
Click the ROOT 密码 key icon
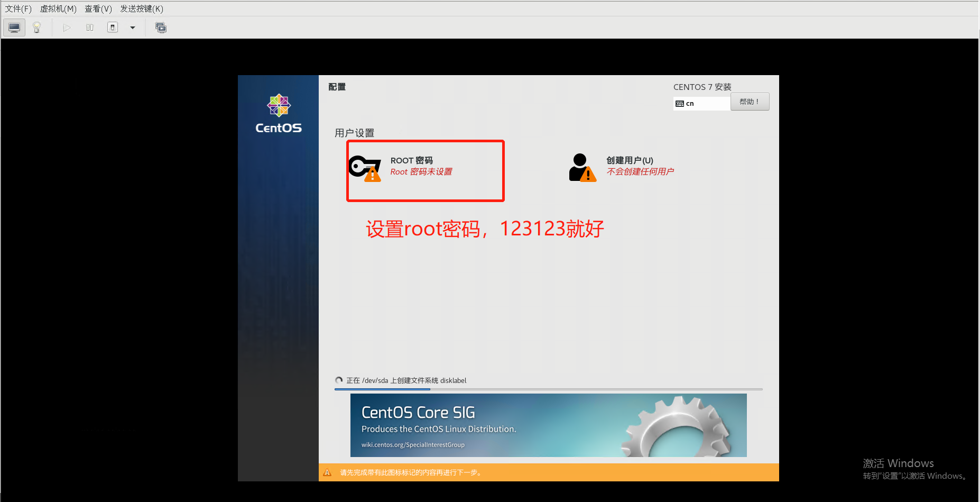[x=365, y=168]
